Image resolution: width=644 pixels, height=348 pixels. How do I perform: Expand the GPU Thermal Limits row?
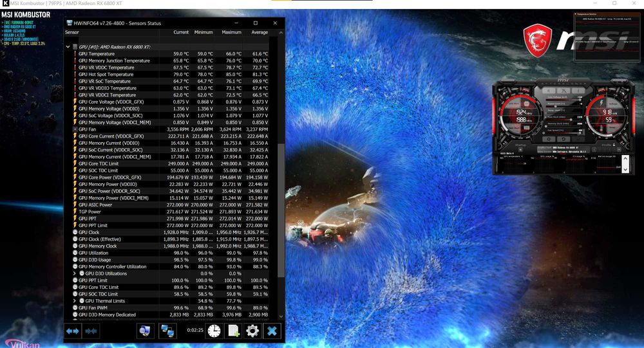pos(74,301)
